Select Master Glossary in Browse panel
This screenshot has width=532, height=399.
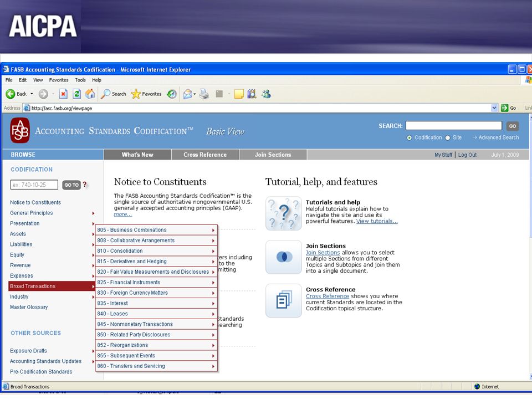29,307
